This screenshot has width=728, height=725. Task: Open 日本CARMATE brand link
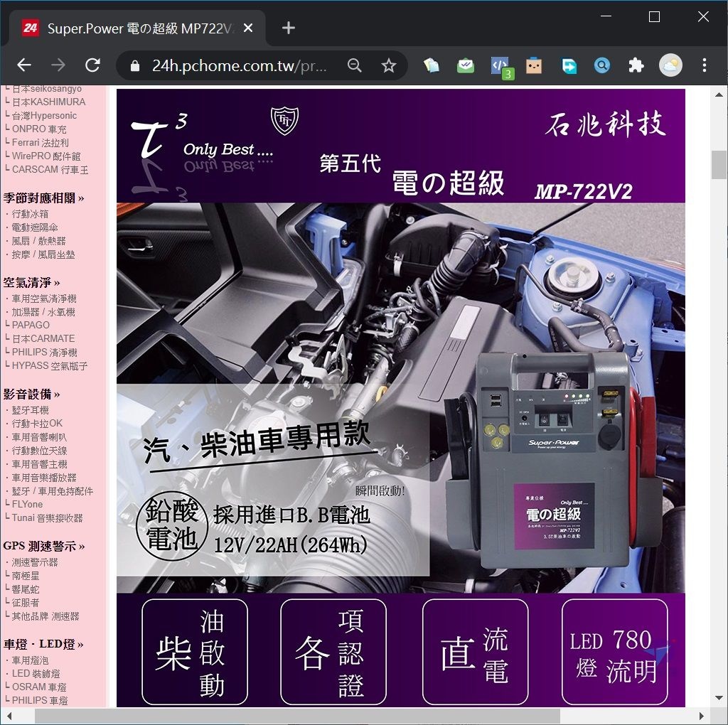[x=43, y=338]
